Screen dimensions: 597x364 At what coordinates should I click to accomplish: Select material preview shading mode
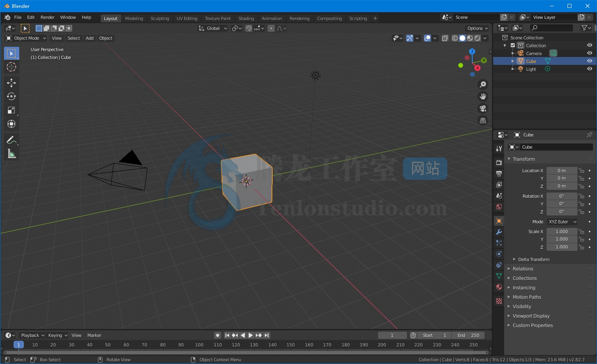coord(470,38)
